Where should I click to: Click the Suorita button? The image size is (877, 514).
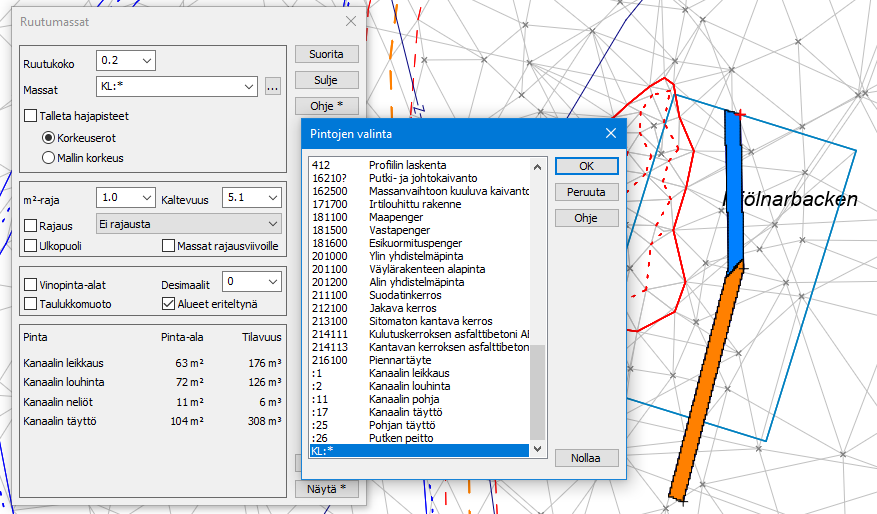point(326,53)
